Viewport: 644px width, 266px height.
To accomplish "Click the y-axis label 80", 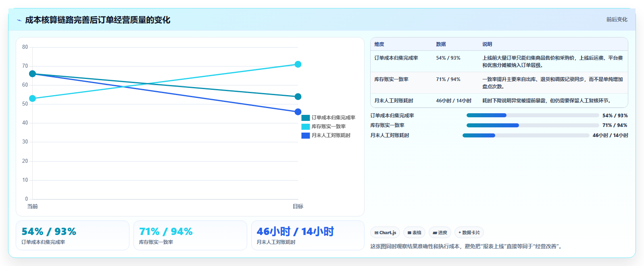I will click(25, 47).
